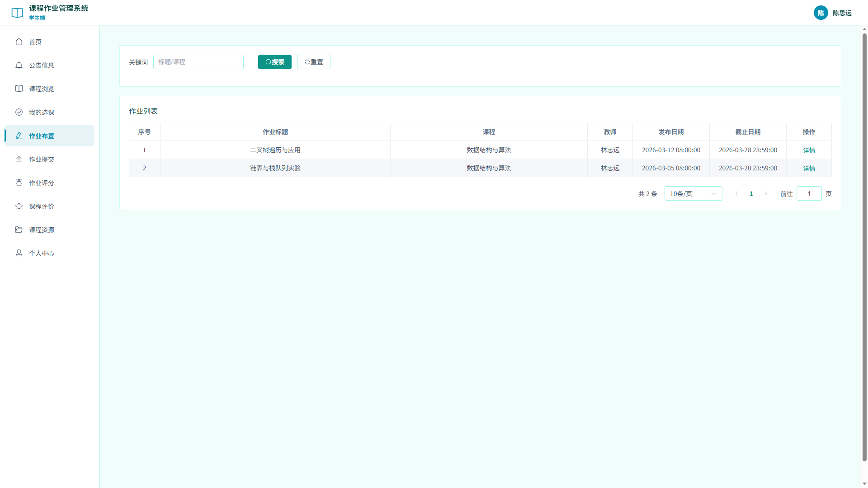Select page number 1 in pagination

point(751,193)
